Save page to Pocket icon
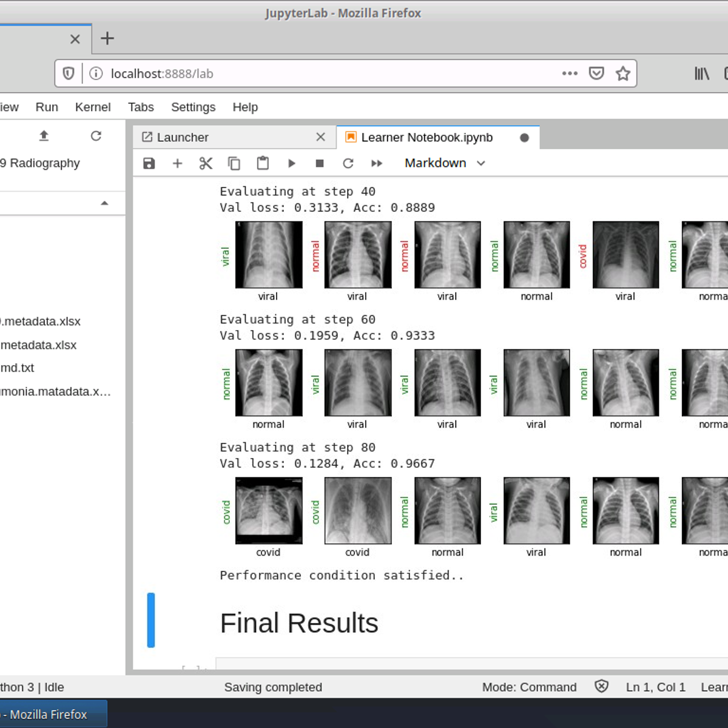This screenshot has width=728, height=728. [596, 73]
